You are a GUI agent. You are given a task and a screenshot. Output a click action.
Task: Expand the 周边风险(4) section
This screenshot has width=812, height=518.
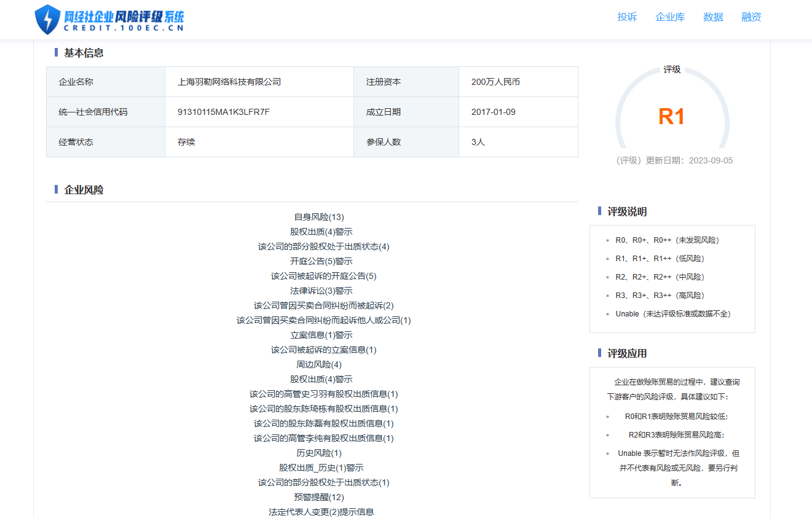tap(319, 364)
